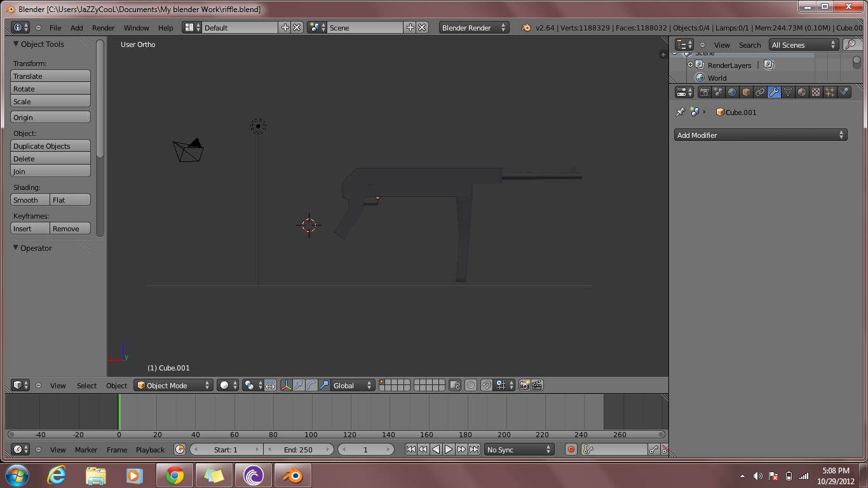Click the OpenGL render image camera icon
Image resolution: width=868 pixels, height=488 pixels.
(x=525, y=385)
